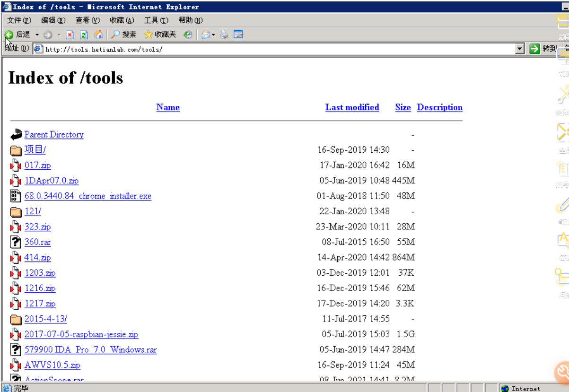Screen dimensions: 569x392
Task: Open the 查看(V) menu
Action: click(x=88, y=20)
